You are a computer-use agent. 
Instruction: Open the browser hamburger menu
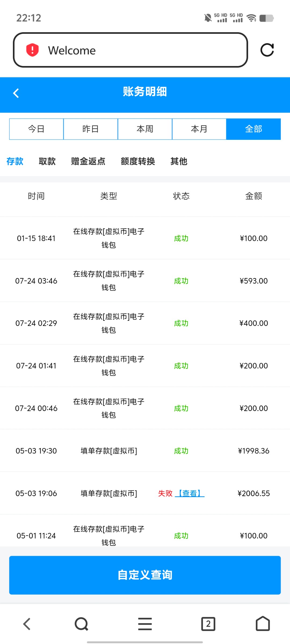145,624
